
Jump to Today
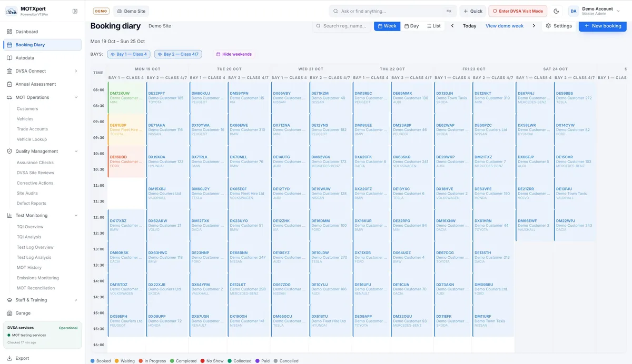(x=469, y=26)
